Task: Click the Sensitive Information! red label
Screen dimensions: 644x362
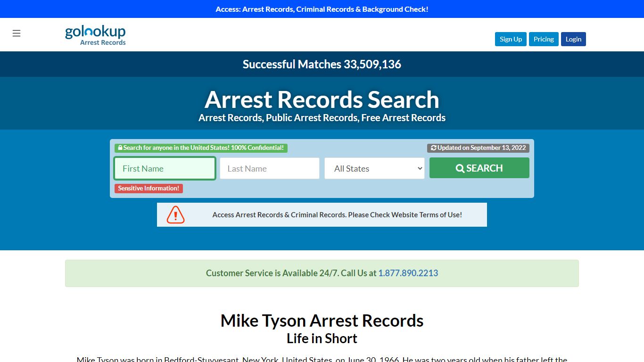Action: pyautogui.click(x=149, y=188)
